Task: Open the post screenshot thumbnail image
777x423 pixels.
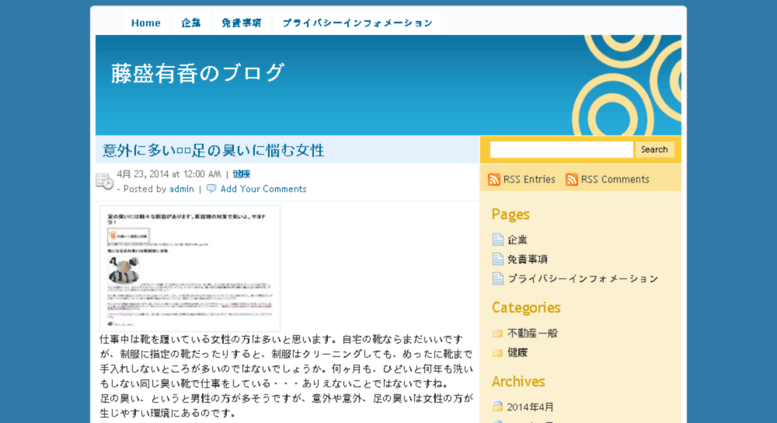Action: pos(190,268)
